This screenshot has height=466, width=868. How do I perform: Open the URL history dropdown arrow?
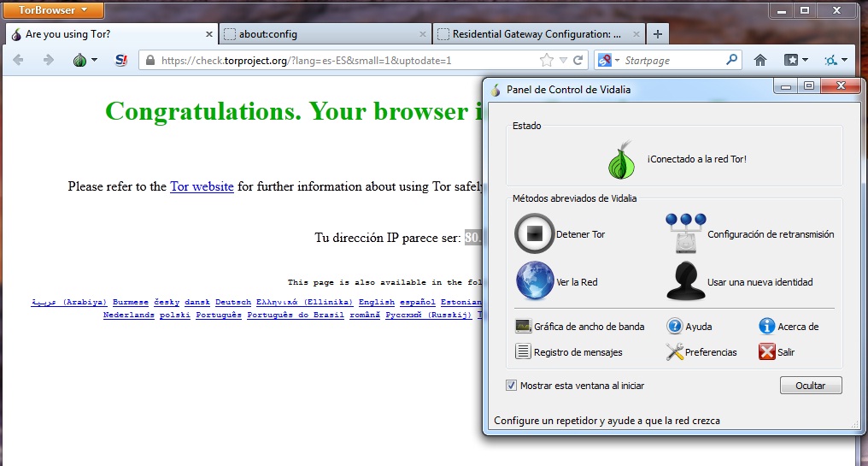pyautogui.click(x=563, y=60)
